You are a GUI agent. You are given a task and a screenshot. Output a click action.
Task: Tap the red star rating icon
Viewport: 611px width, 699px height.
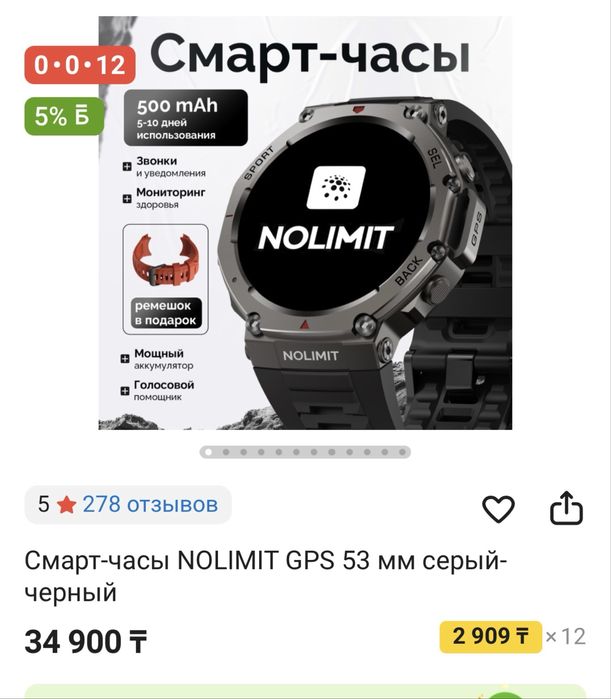point(66,505)
